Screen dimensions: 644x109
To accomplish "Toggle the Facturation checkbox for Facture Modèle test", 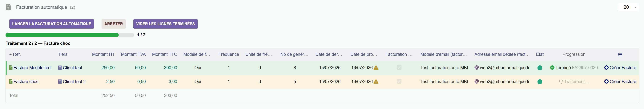I will pos(399,67).
